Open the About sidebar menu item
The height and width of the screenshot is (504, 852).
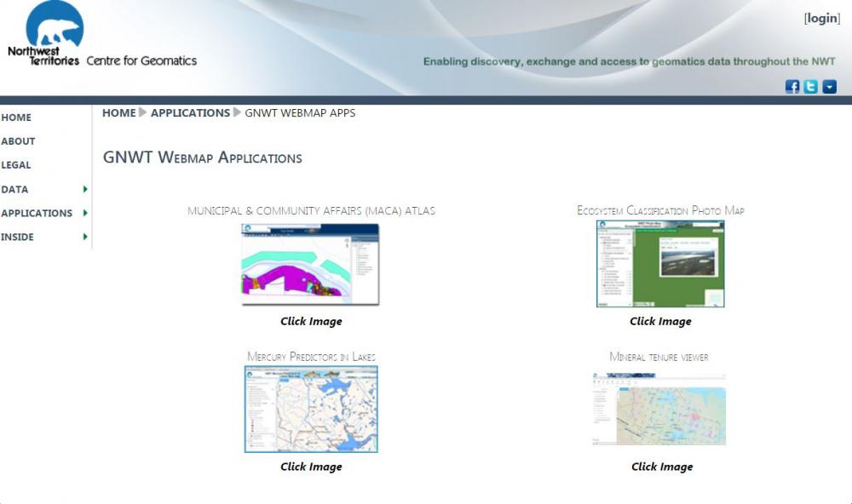(18, 141)
